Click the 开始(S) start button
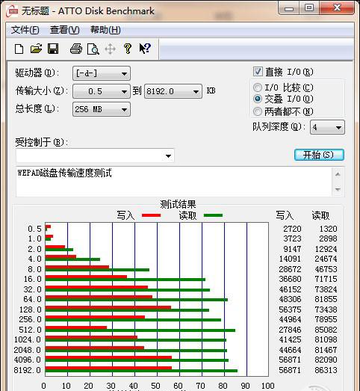Image resolution: width=360 pixels, height=391 pixels. coord(319,155)
